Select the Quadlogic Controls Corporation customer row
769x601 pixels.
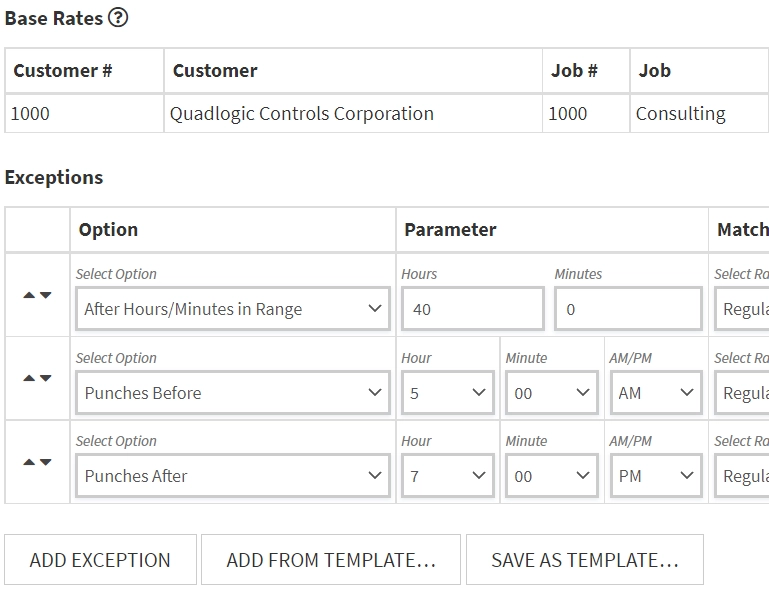coord(301,114)
